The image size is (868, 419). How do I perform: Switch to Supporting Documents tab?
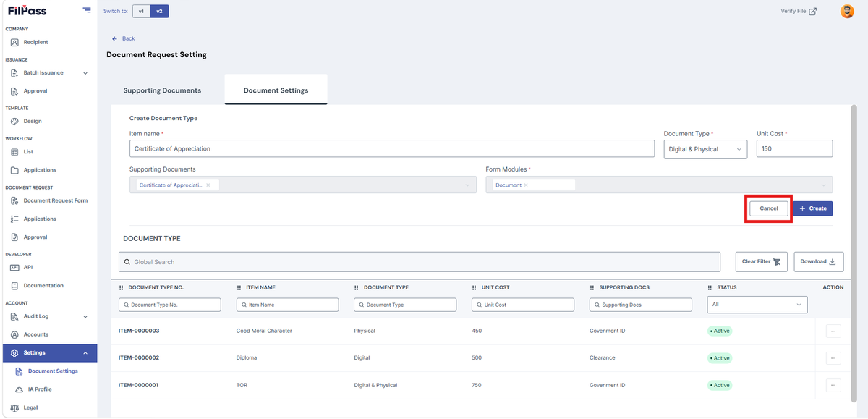point(162,90)
